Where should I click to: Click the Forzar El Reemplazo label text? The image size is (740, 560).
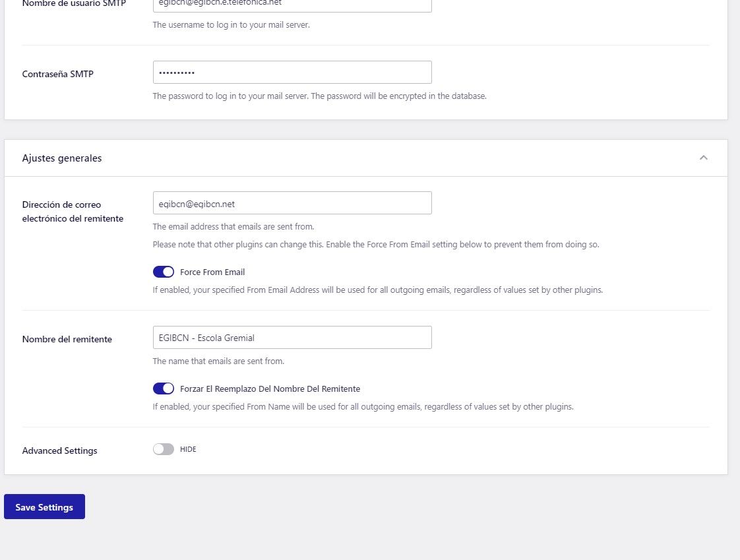point(270,389)
